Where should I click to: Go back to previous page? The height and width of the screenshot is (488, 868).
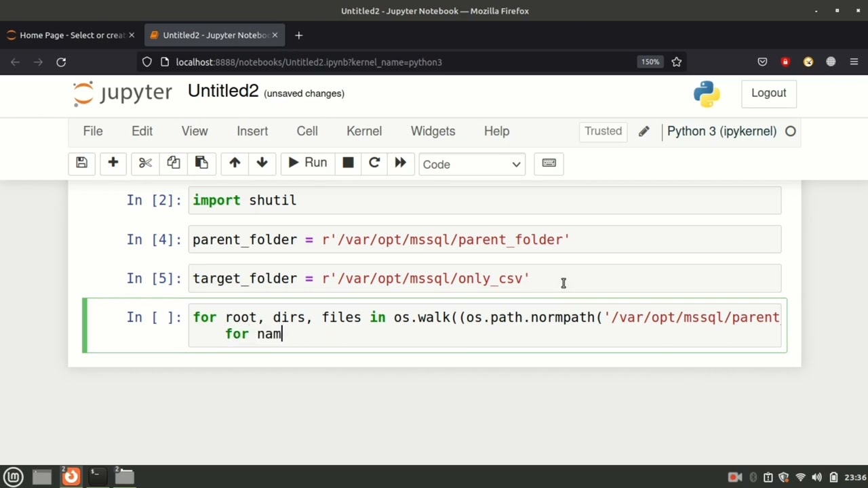(15, 62)
